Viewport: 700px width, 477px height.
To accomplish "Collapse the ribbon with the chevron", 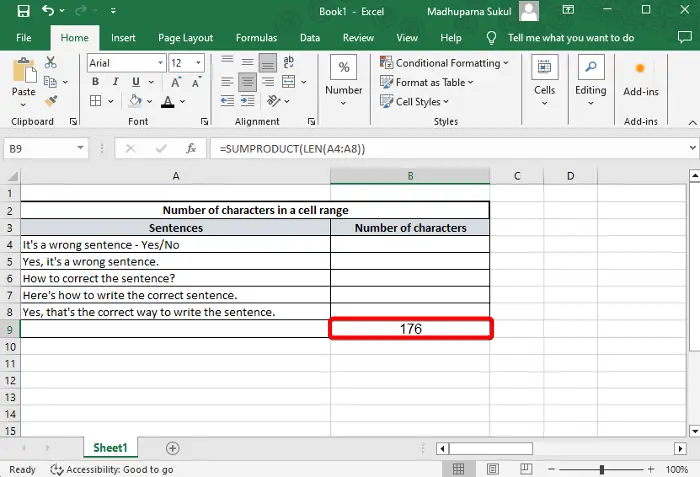I will 692,122.
